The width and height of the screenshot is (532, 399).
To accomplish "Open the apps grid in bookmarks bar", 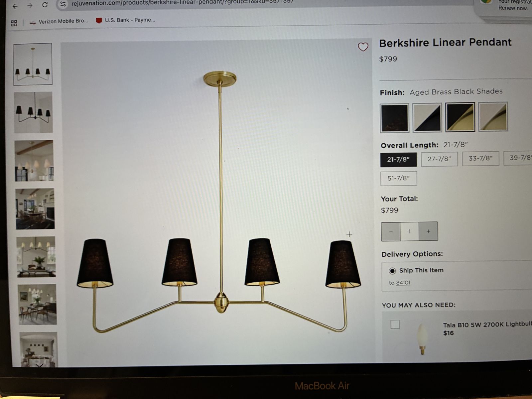I will [14, 23].
